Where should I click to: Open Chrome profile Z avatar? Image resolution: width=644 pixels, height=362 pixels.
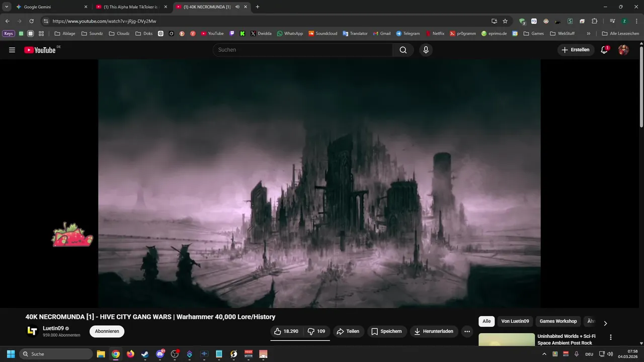point(624,21)
